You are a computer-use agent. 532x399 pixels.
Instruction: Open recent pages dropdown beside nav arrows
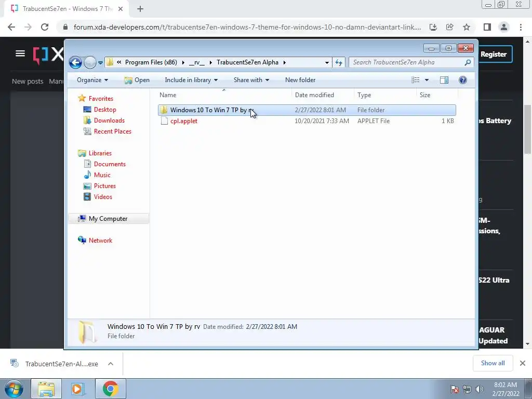point(100,63)
